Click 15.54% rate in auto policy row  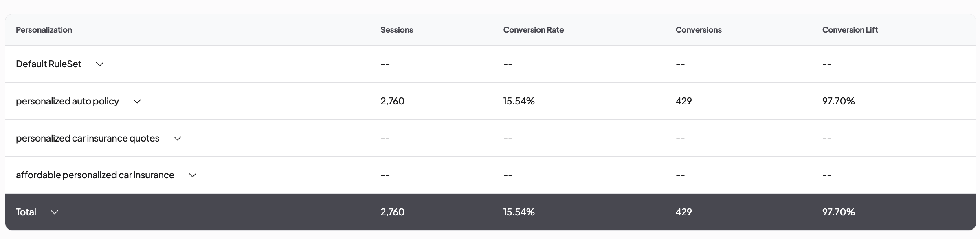click(x=519, y=101)
